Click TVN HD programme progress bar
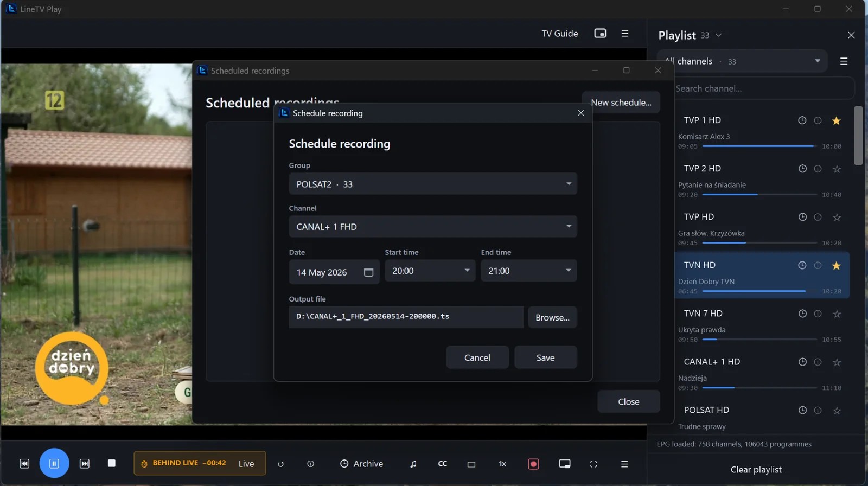The height and width of the screenshot is (486, 868). coord(759,291)
